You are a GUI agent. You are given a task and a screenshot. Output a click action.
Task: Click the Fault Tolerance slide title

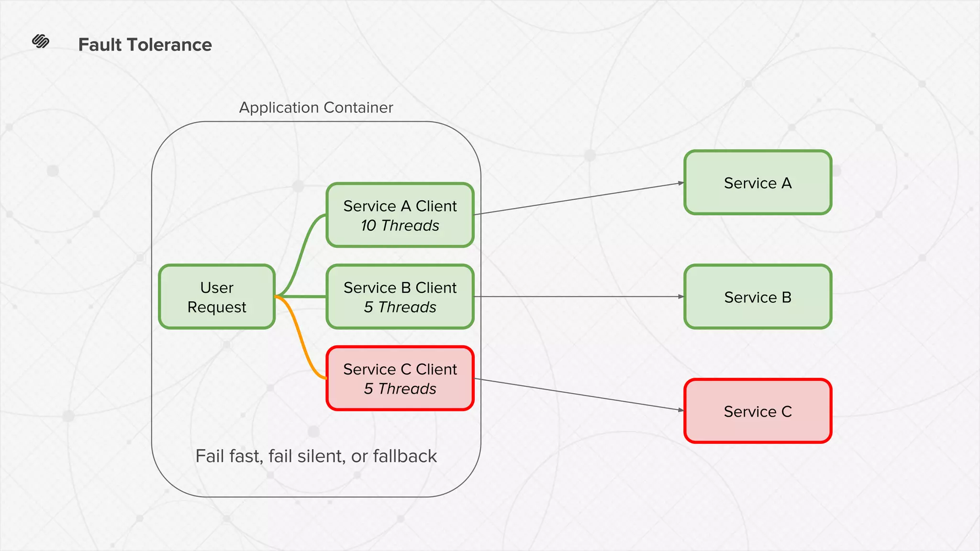click(x=145, y=45)
